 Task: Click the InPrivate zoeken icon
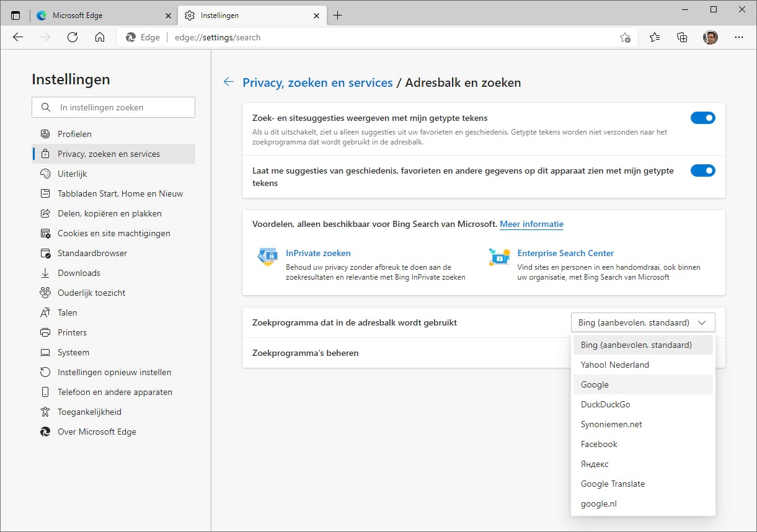pyautogui.click(x=267, y=256)
